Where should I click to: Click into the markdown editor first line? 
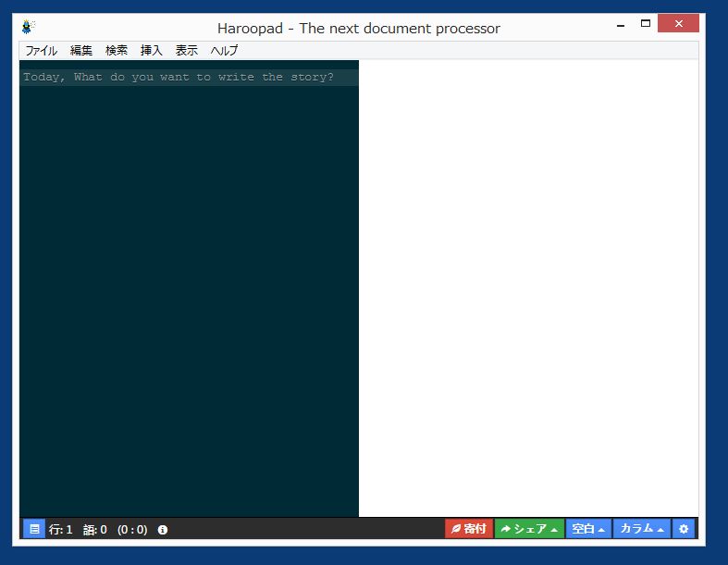coord(189,77)
